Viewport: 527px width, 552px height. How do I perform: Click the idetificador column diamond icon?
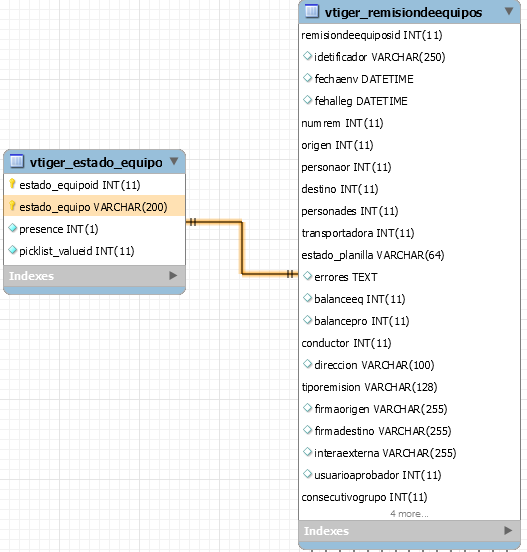[307, 56]
